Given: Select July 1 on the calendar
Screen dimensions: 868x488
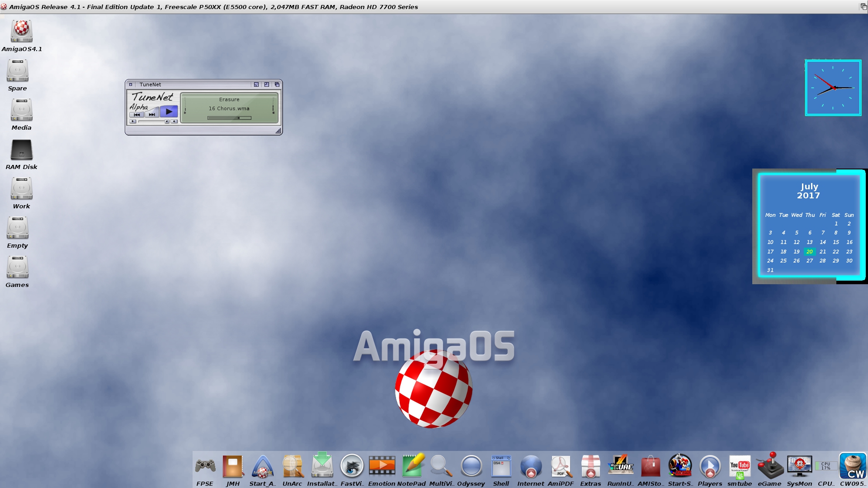Looking at the screenshot, I should (836, 224).
